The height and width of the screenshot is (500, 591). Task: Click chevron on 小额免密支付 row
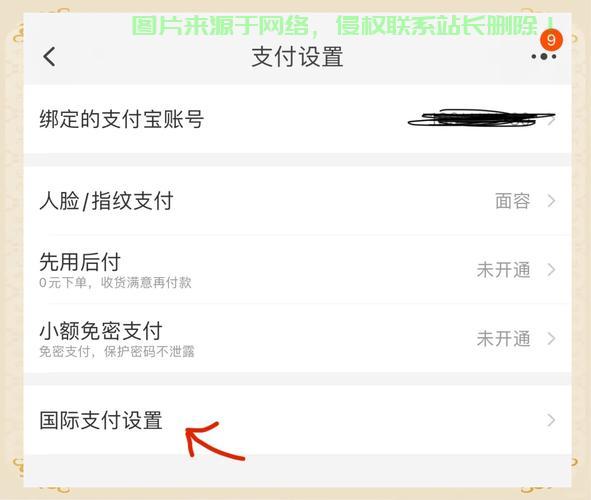point(551,338)
